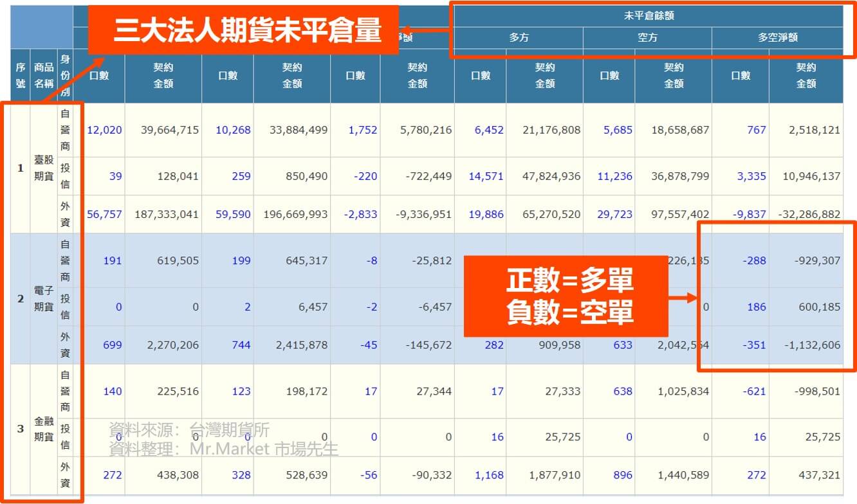Click the 身份別 column header

tap(65, 76)
